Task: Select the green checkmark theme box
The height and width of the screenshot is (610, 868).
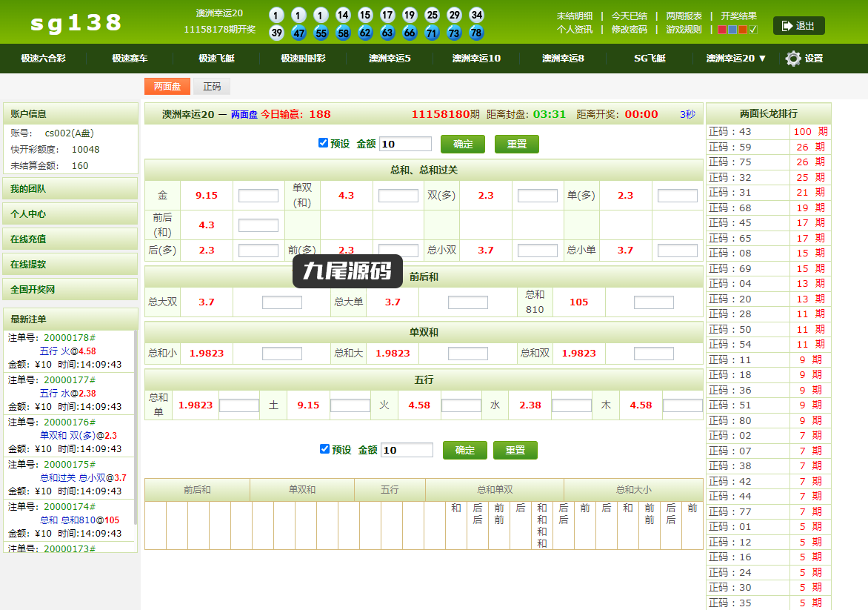Action: pyautogui.click(x=753, y=30)
